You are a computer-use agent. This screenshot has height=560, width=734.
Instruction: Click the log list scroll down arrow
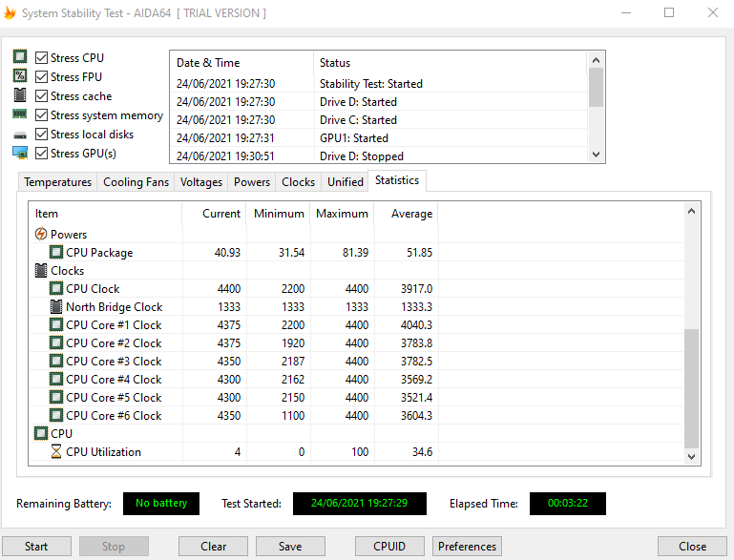tap(596, 155)
